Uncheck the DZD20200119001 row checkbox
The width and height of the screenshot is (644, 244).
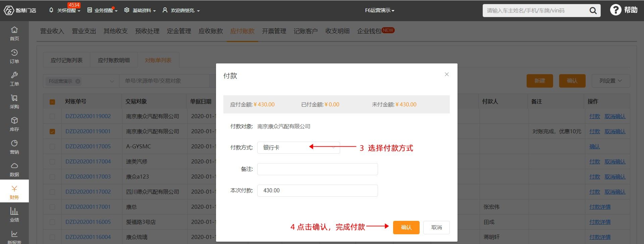[52, 132]
